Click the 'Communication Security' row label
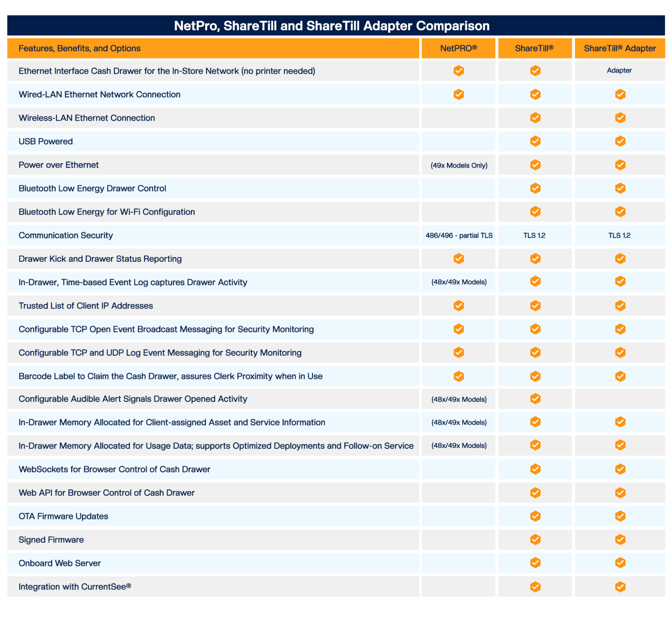Viewport: 672px width, 625px height. (66, 235)
